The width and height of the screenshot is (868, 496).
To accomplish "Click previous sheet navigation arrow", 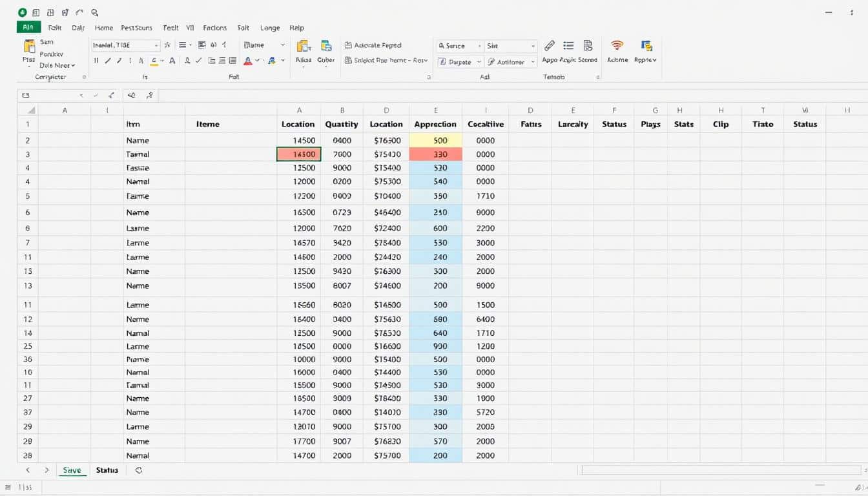I will (x=28, y=470).
